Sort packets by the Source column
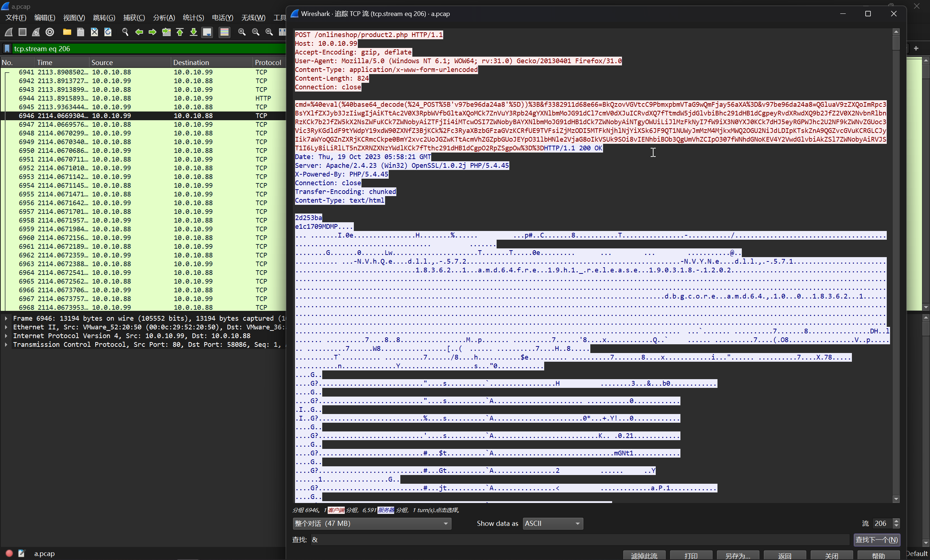 tap(130, 62)
